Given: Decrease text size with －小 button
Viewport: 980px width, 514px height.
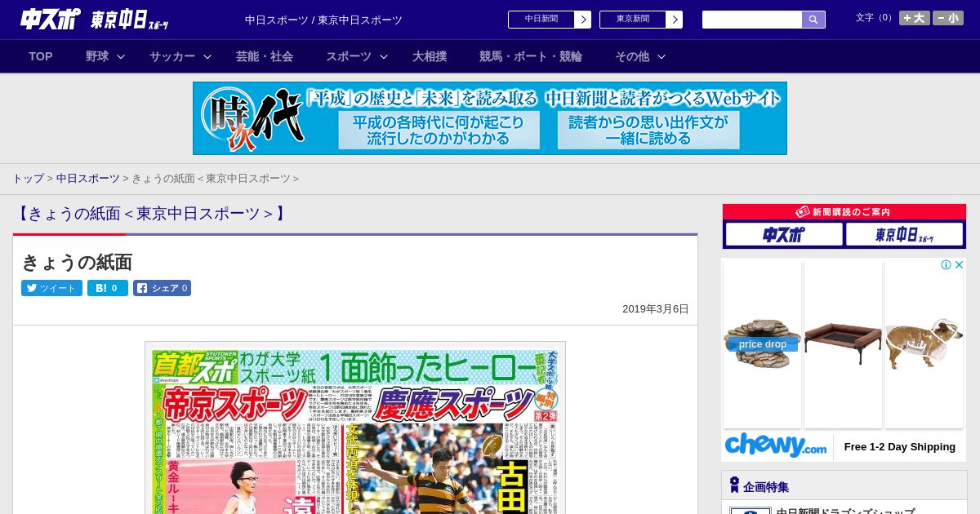Looking at the screenshot, I should pyautogui.click(x=948, y=18).
